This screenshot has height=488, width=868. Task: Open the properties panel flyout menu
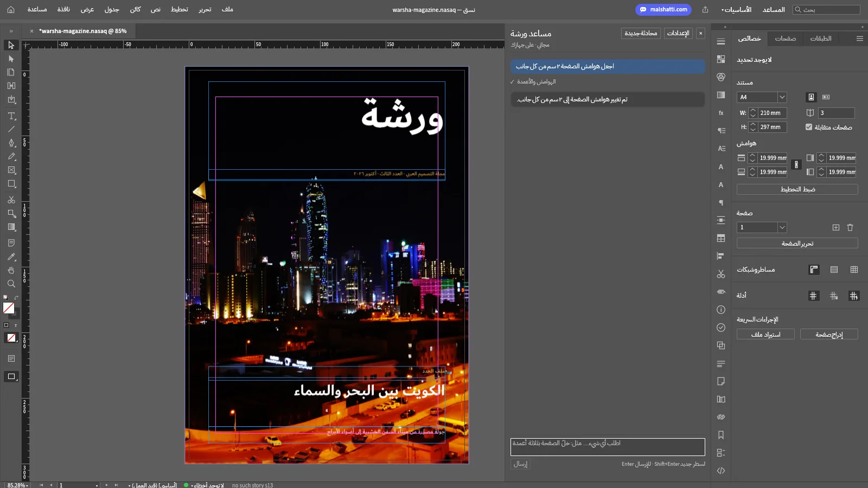(x=859, y=38)
